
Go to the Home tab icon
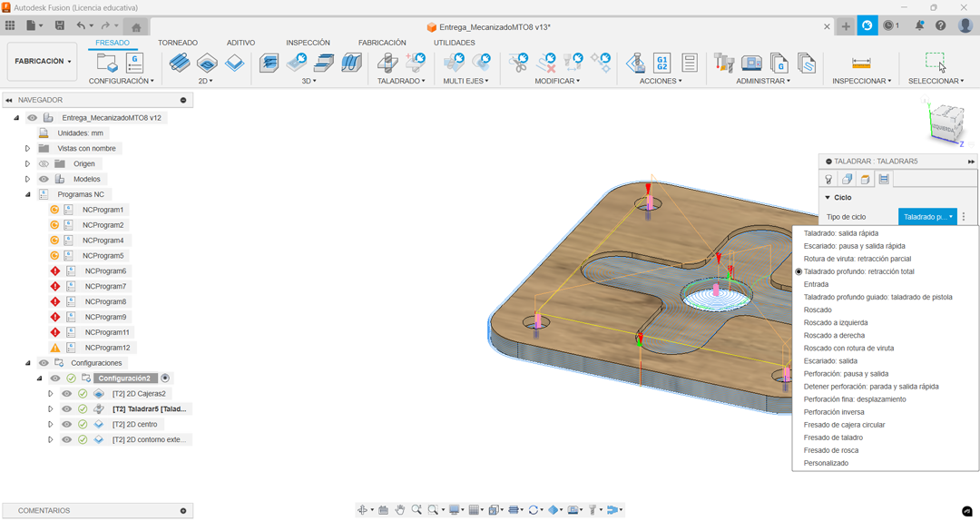(x=135, y=27)
